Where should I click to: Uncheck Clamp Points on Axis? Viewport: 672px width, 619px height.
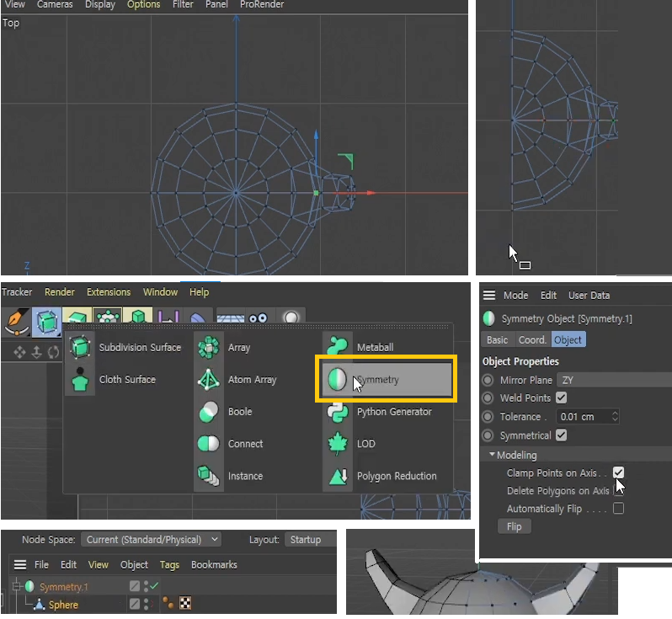[618, 472]
